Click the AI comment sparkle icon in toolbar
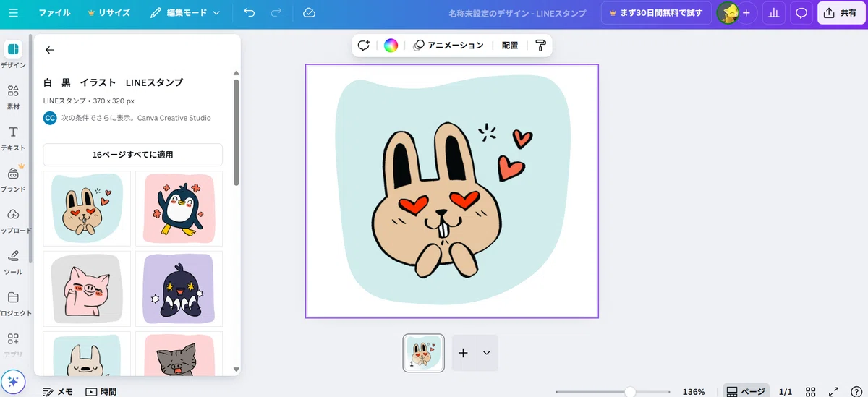Viewport: 868px width, 397px height. (364, 46)
